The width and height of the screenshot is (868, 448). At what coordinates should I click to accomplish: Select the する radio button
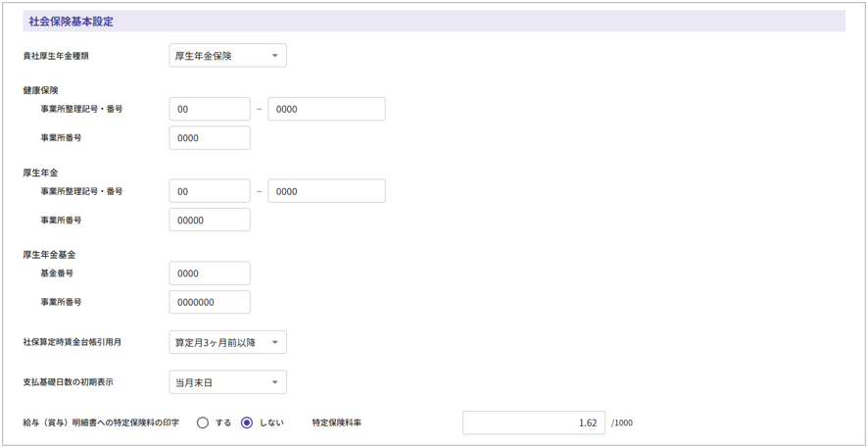[x=203, y=423]
